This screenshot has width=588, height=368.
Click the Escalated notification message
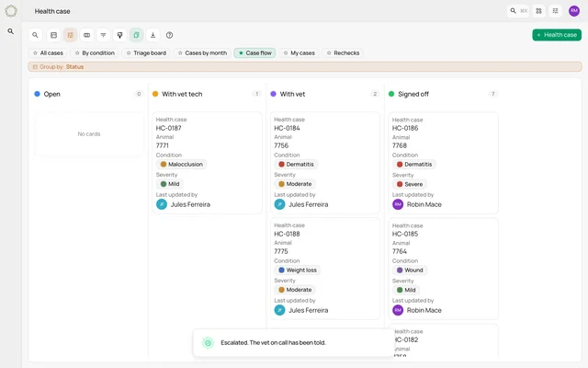273,342
